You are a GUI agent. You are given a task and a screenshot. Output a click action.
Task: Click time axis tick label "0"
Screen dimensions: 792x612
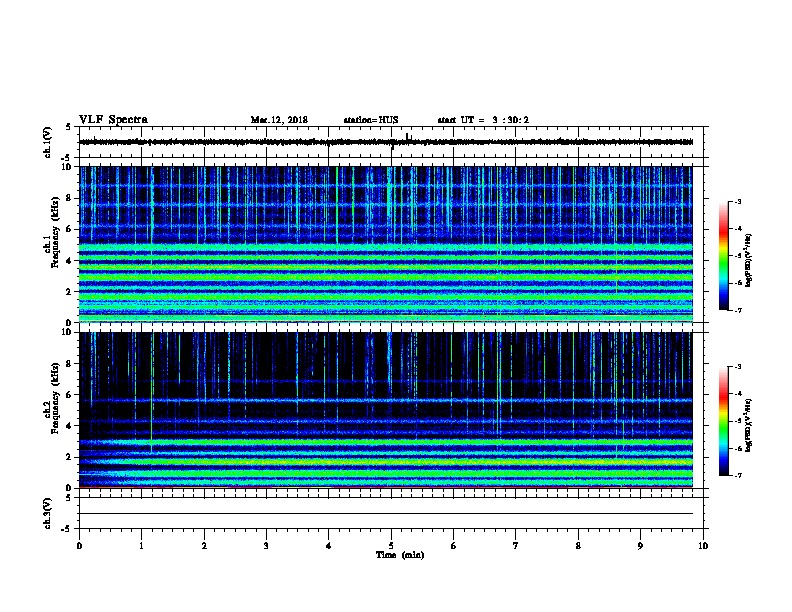79,546
